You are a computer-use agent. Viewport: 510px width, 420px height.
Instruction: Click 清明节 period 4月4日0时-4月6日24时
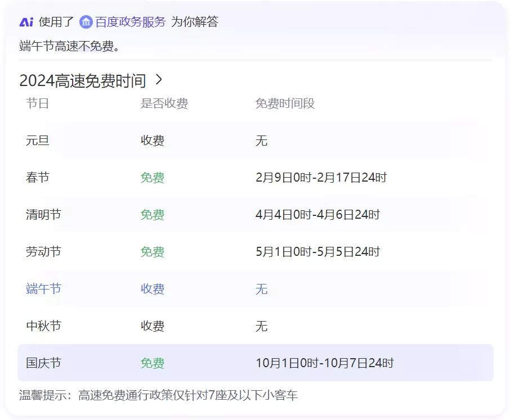[x=317, y=215]
